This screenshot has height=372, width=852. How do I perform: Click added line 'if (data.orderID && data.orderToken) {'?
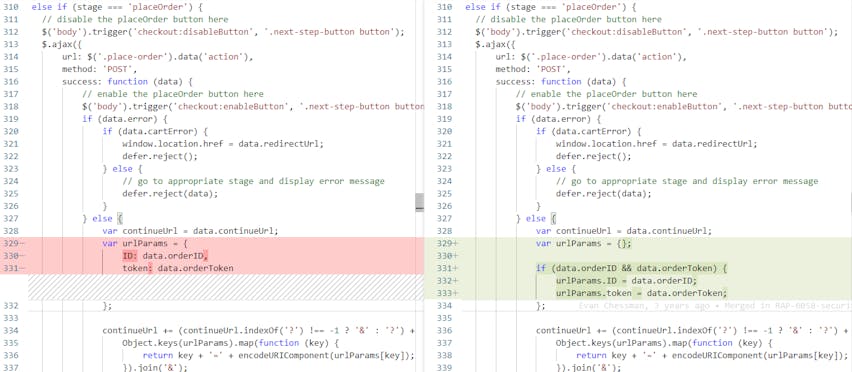[631, 268]
